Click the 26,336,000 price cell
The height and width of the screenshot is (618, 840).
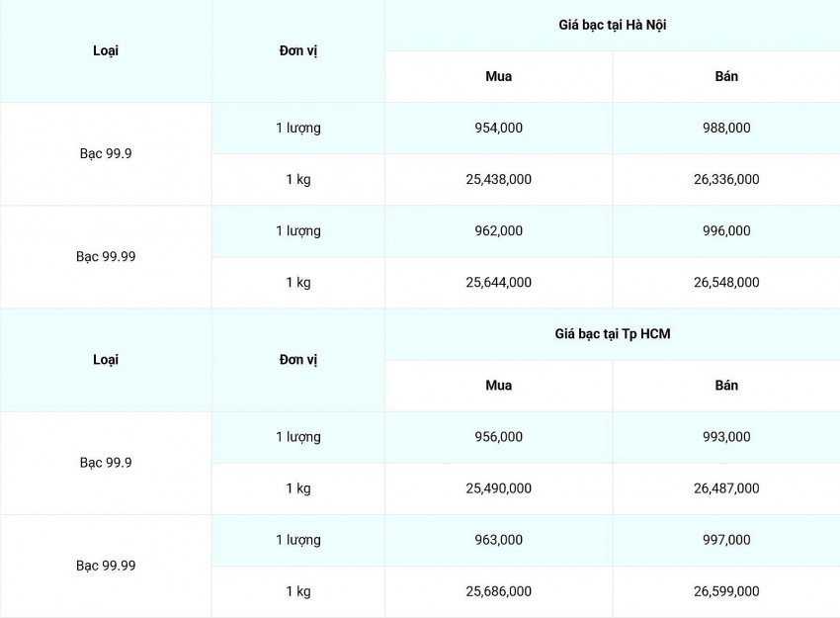pyautogui.click(x=726, y=179)
